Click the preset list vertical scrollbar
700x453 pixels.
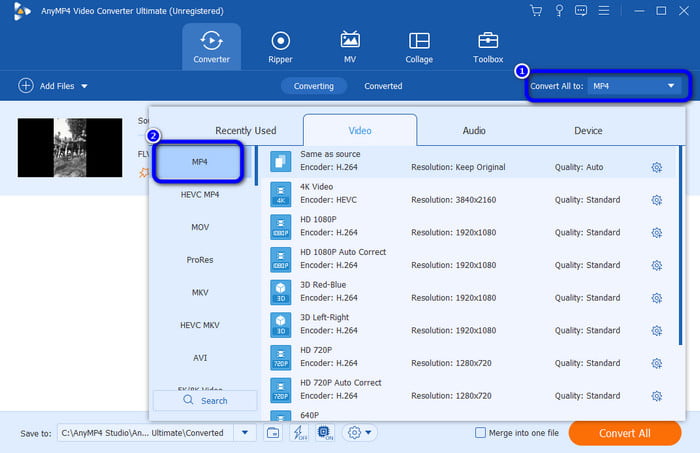pos(680,245)
